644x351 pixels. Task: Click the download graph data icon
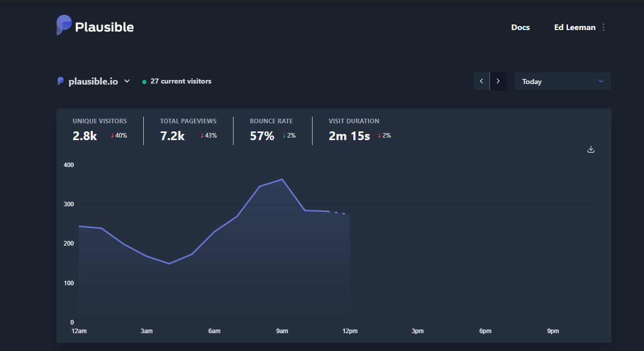point(591,149)
